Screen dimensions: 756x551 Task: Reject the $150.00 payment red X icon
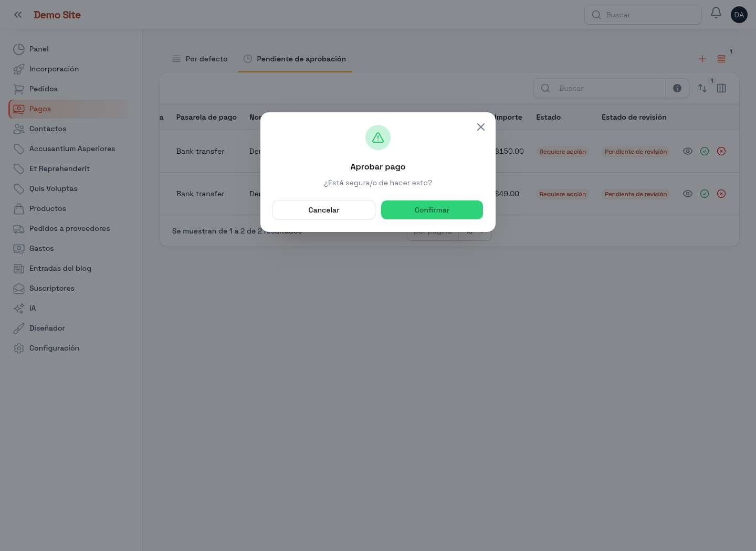[721, 151]
